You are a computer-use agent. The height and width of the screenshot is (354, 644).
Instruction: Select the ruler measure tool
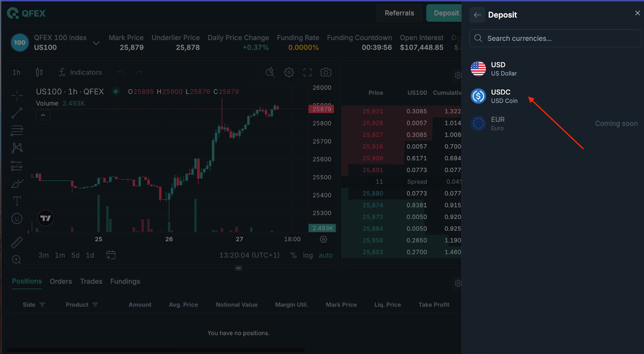point(17,242)
